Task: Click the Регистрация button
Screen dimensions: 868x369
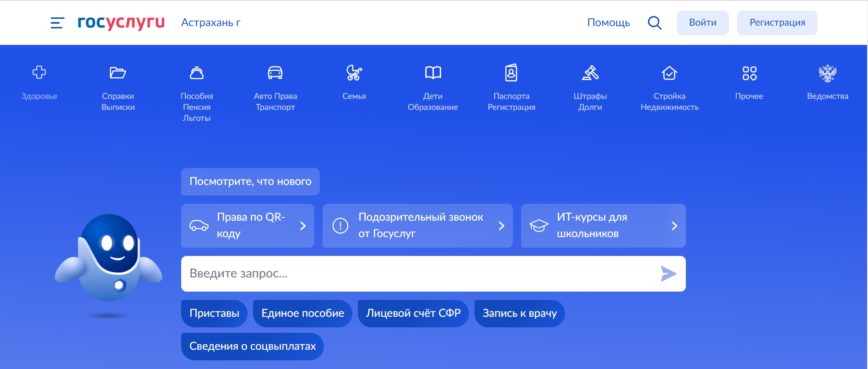Action: pyautogui.click(x=777, y=23)
